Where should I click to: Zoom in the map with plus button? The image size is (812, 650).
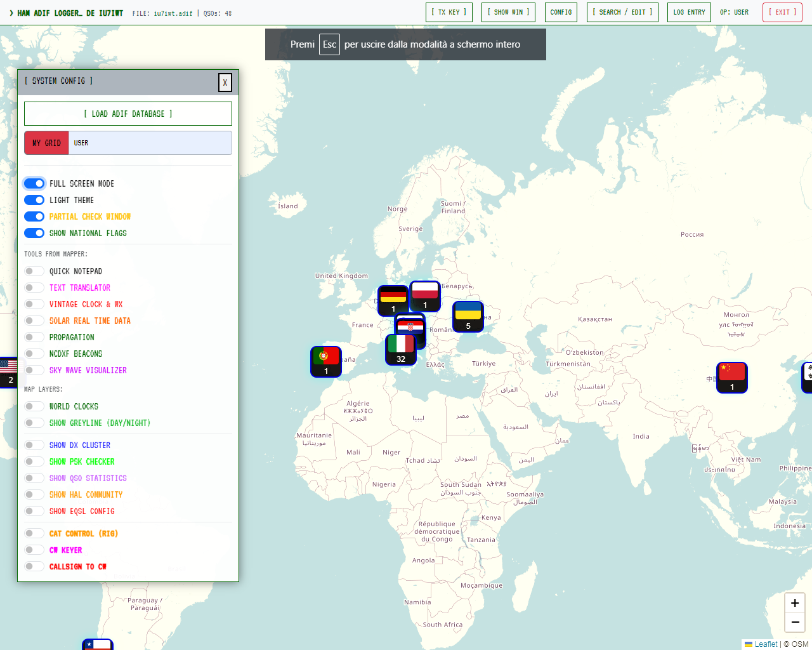pos(795,603)
